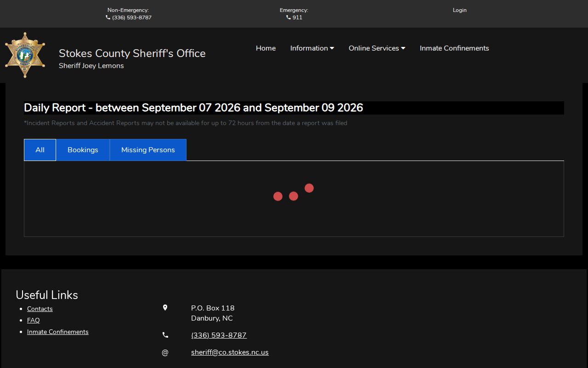Open Inmate Confinements in the top navigation
The height and width of the screenshot is (368, 588).
454,48
